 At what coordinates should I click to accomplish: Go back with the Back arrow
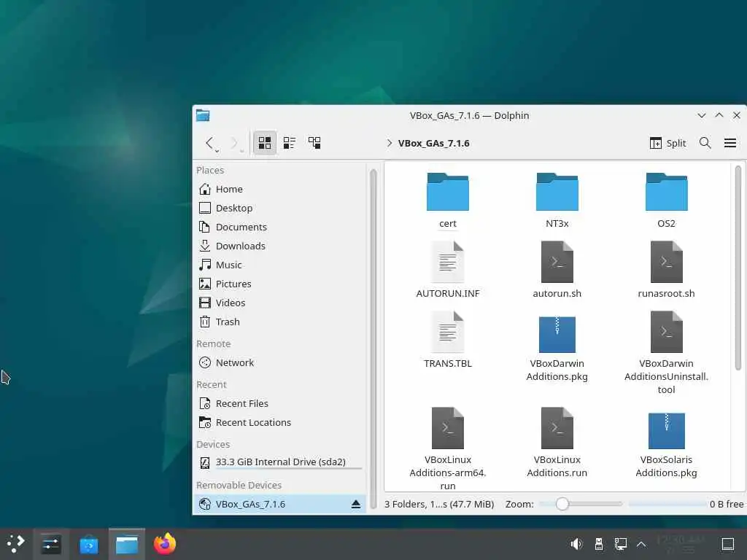[x=209, y=143]
